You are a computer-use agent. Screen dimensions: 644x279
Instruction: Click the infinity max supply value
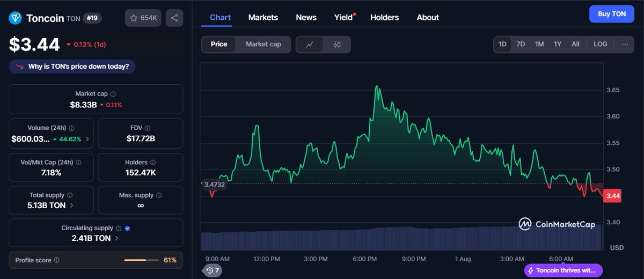point(141,205)
